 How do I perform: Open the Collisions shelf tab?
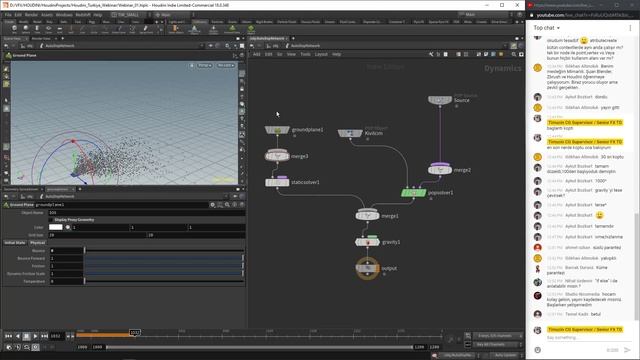pyautogui.click(x=200, y=22)
